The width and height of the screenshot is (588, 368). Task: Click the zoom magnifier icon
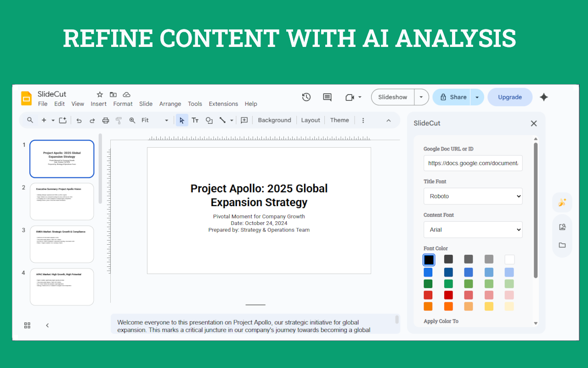point(132,120)
